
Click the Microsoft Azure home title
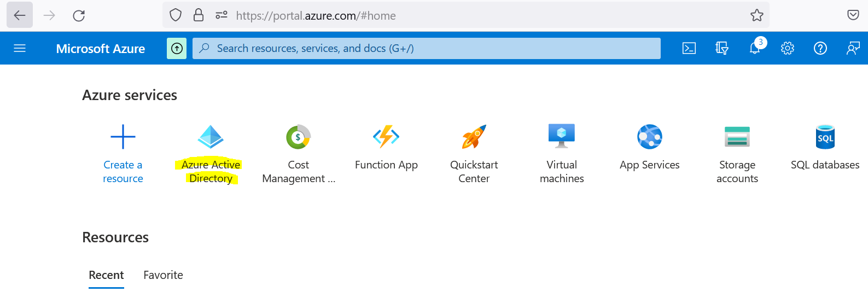101,49
